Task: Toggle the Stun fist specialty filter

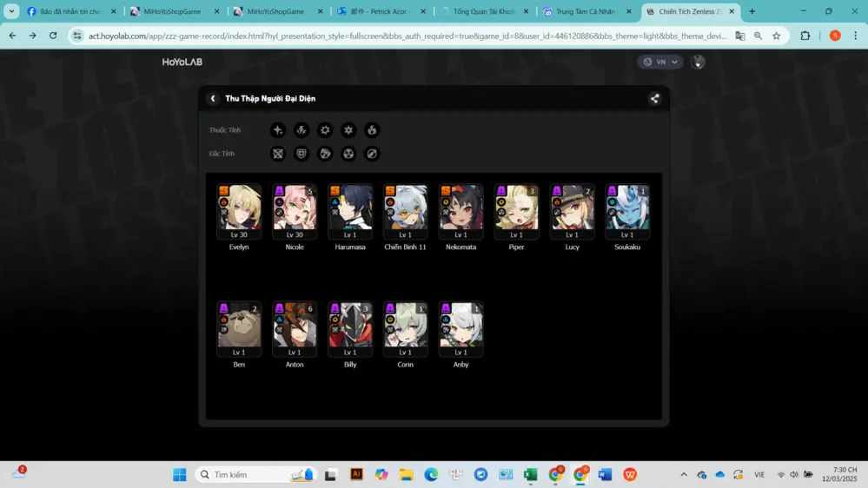Action: click(x=325, y=154)
